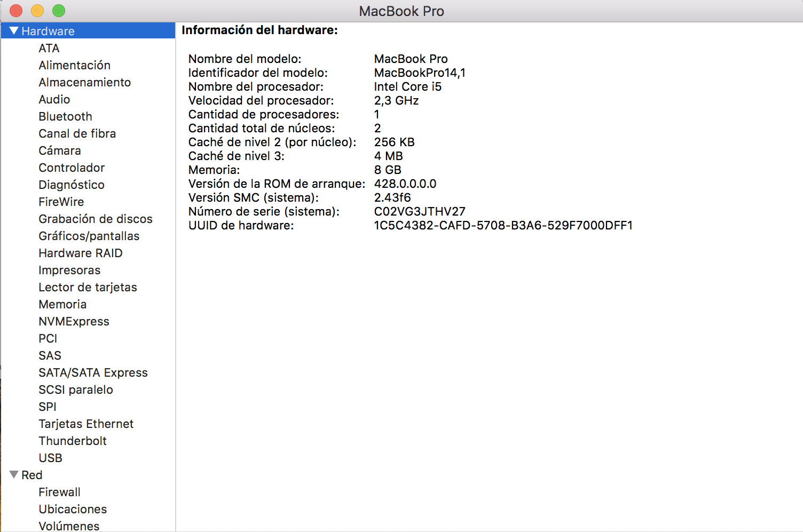803x532 pixels.
Task: Open the Bluetooth section
Action: pos(66,116)
